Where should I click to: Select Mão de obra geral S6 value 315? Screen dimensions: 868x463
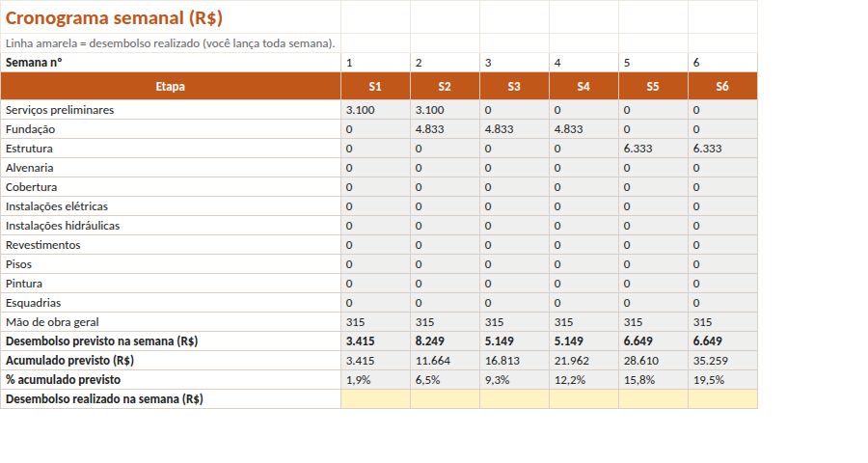point(722,322)
